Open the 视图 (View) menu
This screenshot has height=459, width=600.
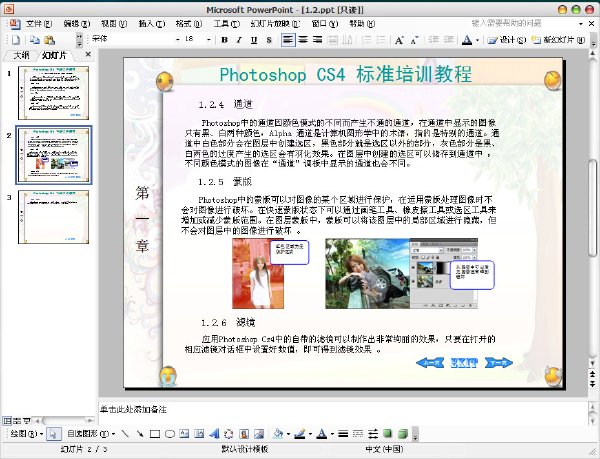tap(114, 24)
